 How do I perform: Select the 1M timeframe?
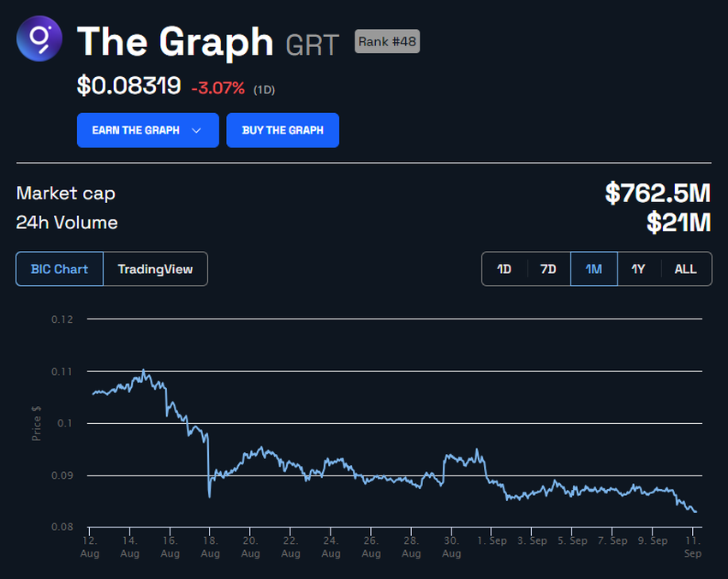click(594, 268)
